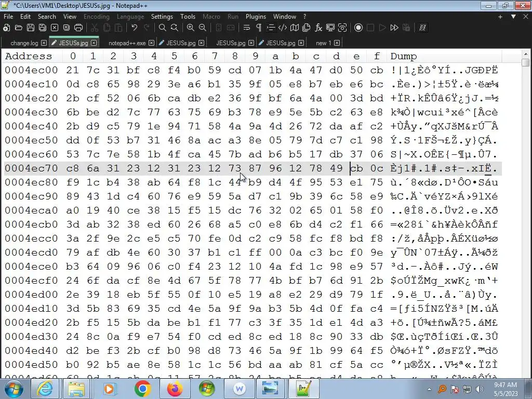Click dump text of row 0004ec30
Screen dimensions: 532x399
(x=444, y=112)
